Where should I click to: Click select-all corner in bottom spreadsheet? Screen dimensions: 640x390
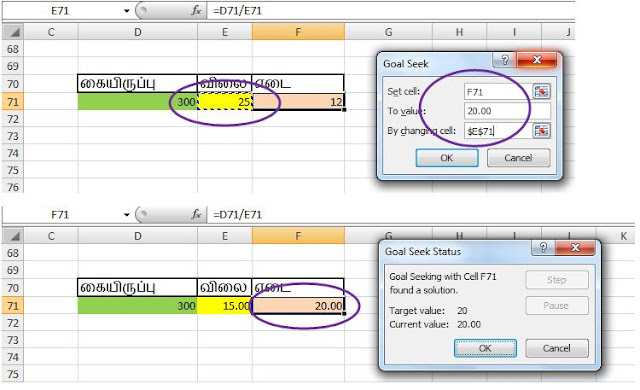pyautogui.click(x=13, y=236)
